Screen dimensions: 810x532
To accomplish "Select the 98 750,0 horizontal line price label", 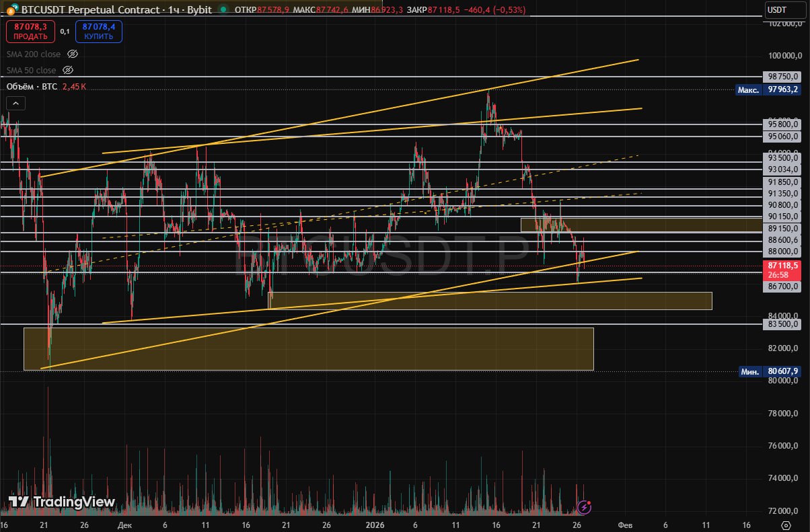I will tap(782, 77).
